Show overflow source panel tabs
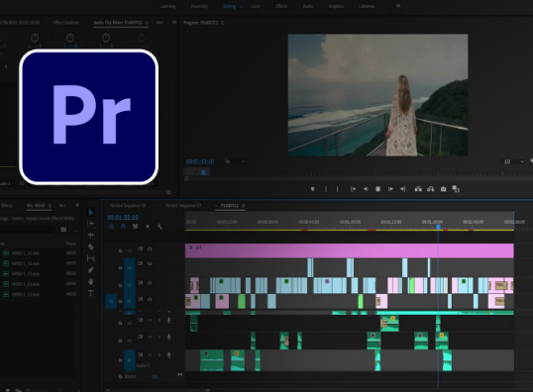 [174, 23]
